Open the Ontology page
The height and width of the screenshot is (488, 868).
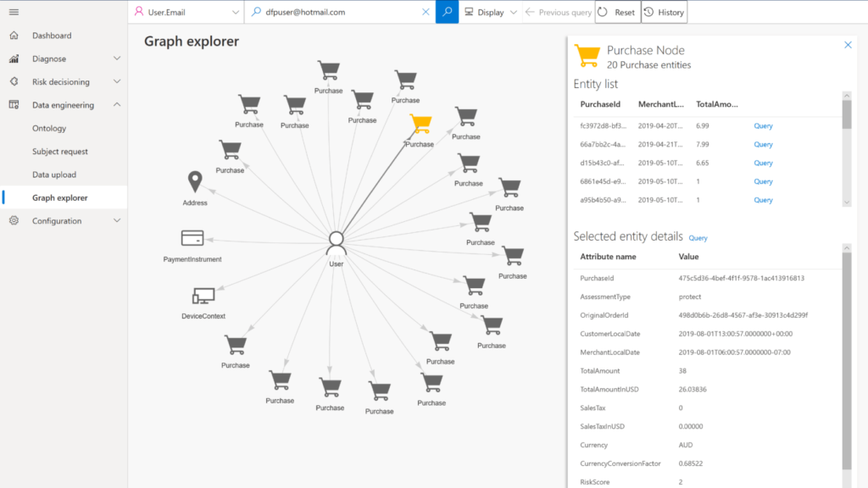coord(49,129)
